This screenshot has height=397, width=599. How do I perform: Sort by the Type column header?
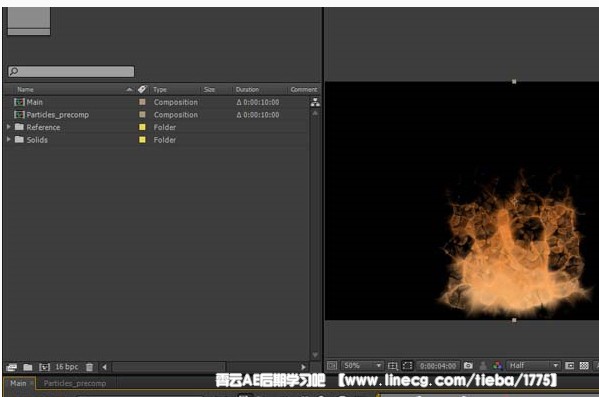[160, 89]
